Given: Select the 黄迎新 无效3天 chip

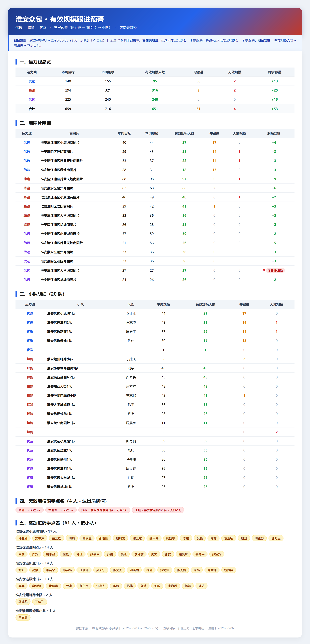Looking at the screenshot, I should pyautogui.click(x=61, y=510).
